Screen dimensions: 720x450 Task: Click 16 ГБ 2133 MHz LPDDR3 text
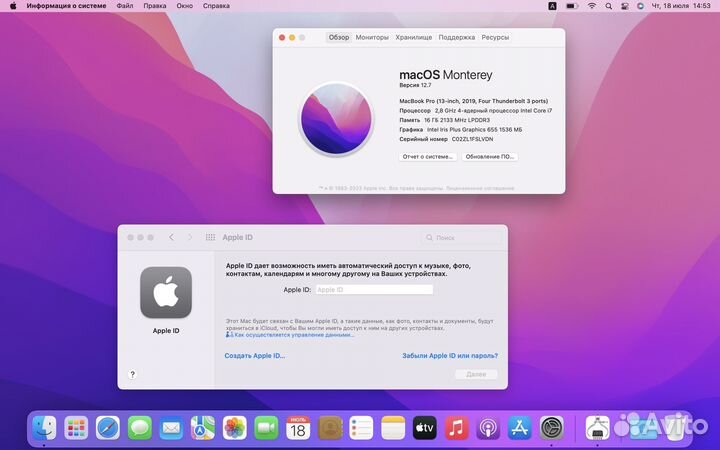coord(457,120)
